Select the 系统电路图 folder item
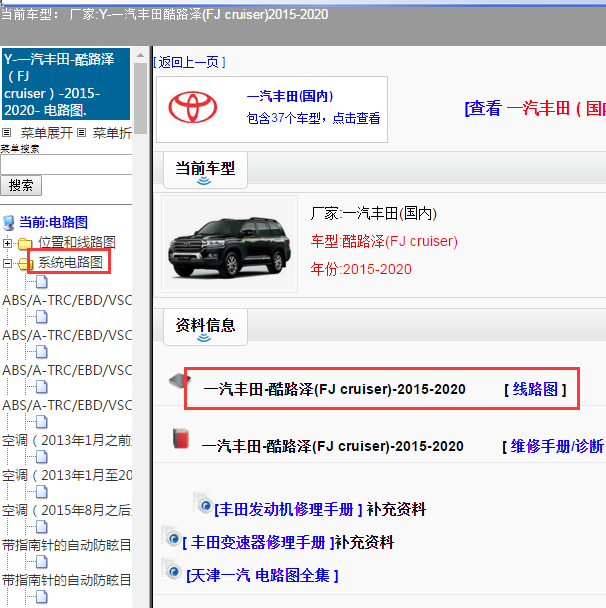Viewport: 606px width, 608px height. point(70,263)
